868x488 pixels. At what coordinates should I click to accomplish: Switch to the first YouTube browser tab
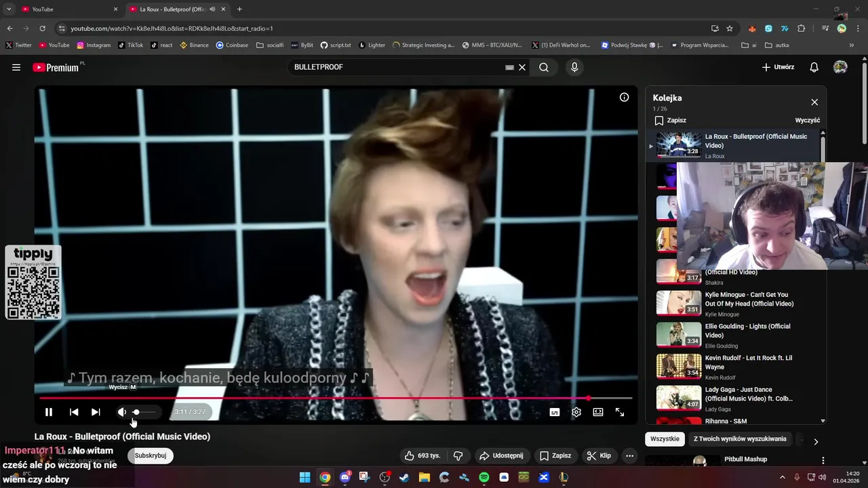pyautogui.click(x=68, y=9)
